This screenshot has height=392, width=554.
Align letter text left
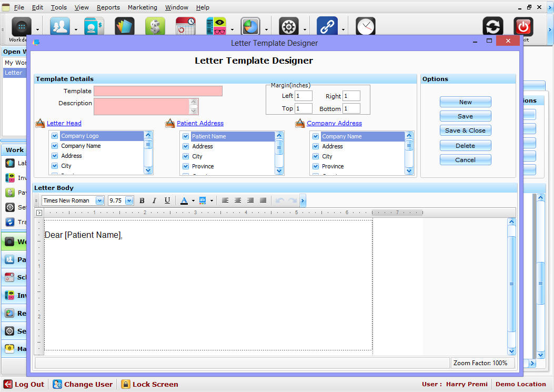pos(225,200)
